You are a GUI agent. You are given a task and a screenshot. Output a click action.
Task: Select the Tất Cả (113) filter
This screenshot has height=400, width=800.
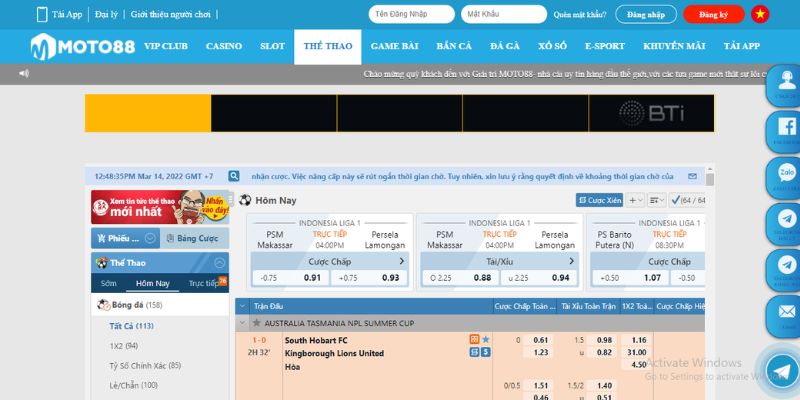pos(131,326)
